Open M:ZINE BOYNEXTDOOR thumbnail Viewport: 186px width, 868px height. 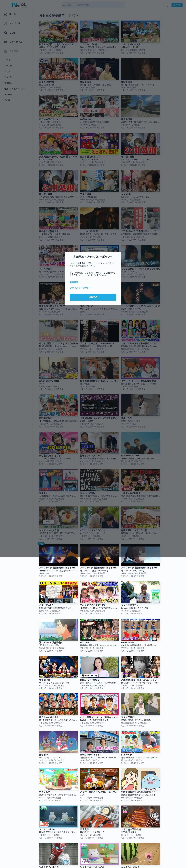pos(99,630)
